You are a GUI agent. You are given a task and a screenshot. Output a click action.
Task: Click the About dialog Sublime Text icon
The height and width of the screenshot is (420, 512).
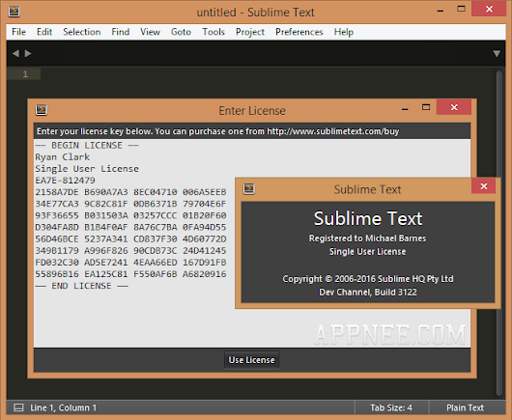point(249,188)
